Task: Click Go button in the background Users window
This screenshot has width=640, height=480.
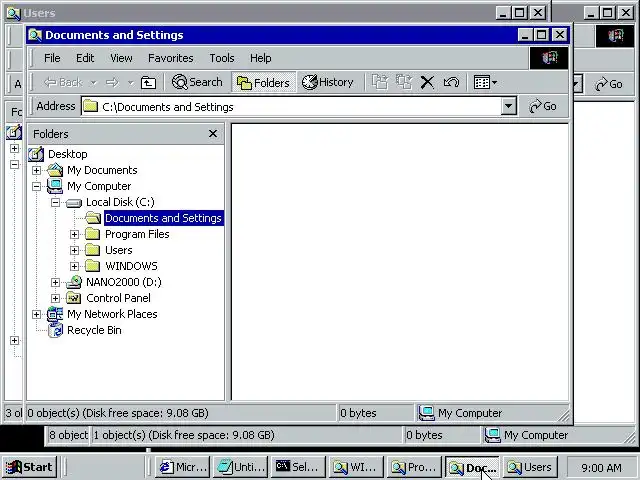Action: click(609, 84)
